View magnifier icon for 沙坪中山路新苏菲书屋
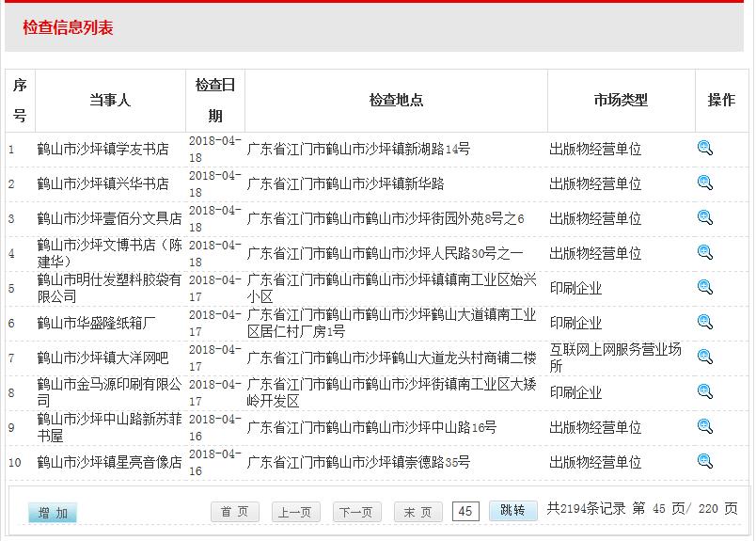This screenshot has width=756, height=541. [704, 426]
